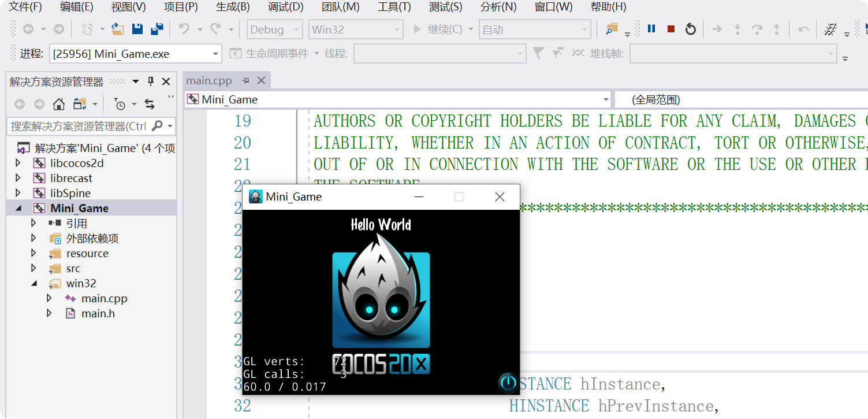Open the Debug configuration dropdown
Image resolution: width=868 pixels, height=419 pixels.
275,29
